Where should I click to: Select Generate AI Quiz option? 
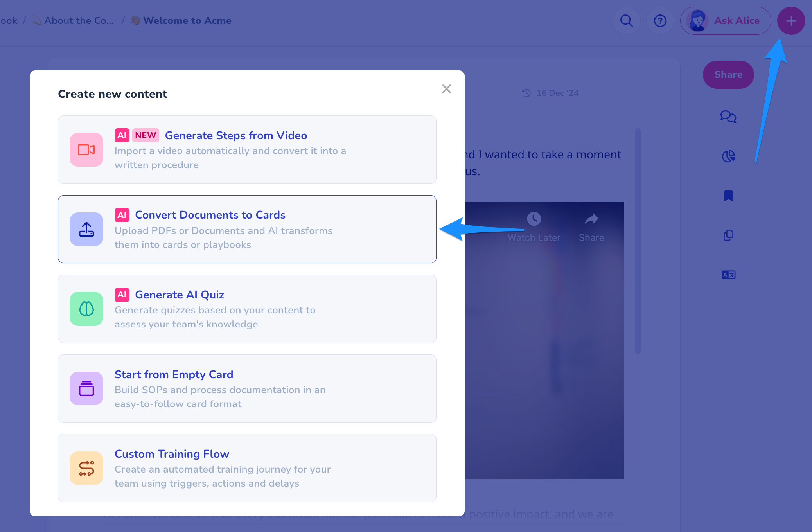(180, 295)
